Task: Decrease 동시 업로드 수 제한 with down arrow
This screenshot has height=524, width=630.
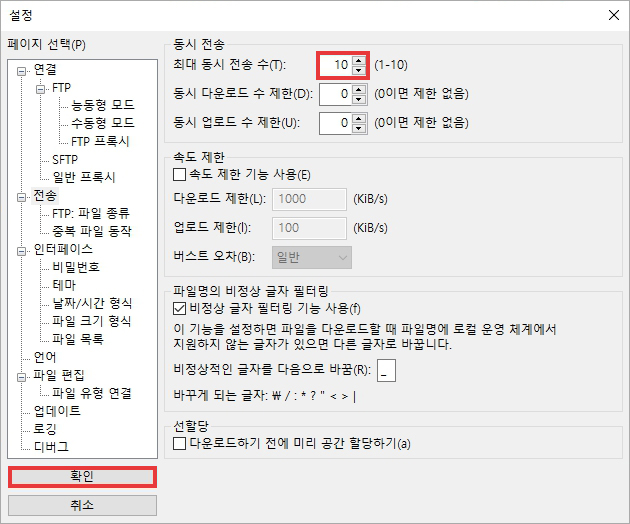Action: [x=359, y=128]
